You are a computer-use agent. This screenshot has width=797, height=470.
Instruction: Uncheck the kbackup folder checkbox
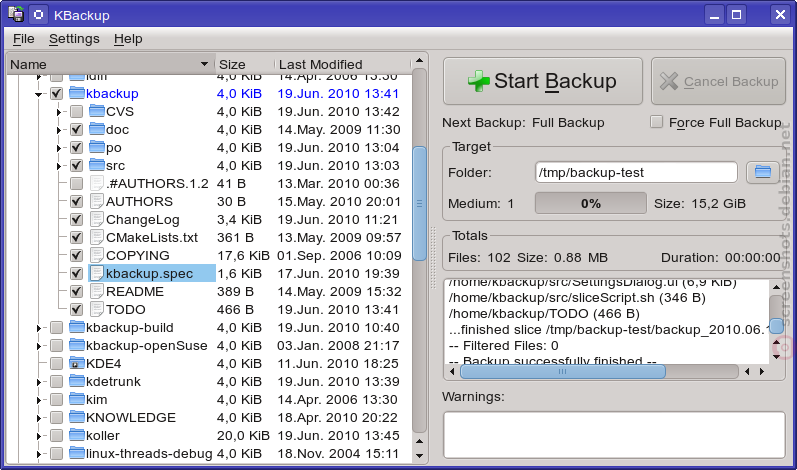(56, 93)
